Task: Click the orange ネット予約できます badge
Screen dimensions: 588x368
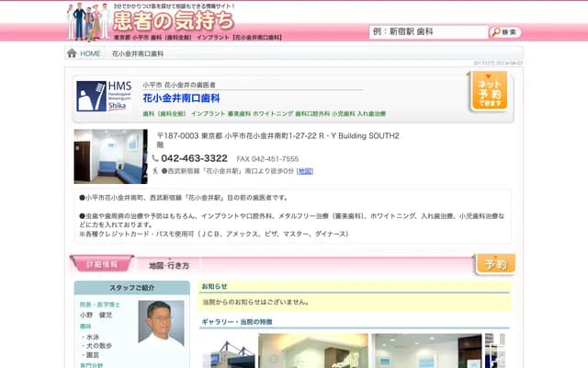Action: click(x=490, y=91)
